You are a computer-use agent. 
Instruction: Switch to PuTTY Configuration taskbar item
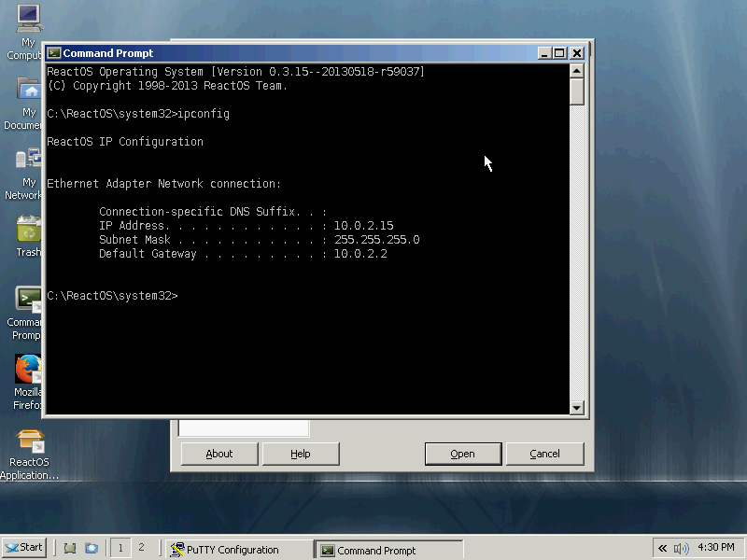[239, 550]
